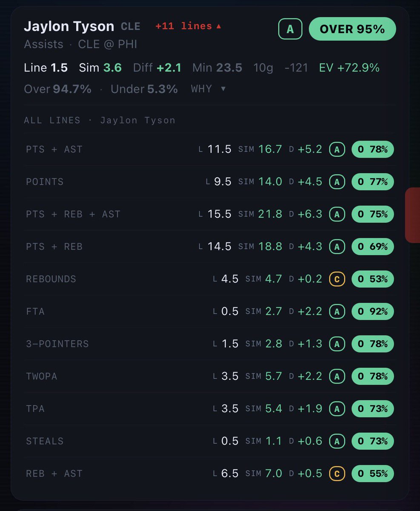Click the 10g games label
The image size is (420, 511).
tap(263, 68)
